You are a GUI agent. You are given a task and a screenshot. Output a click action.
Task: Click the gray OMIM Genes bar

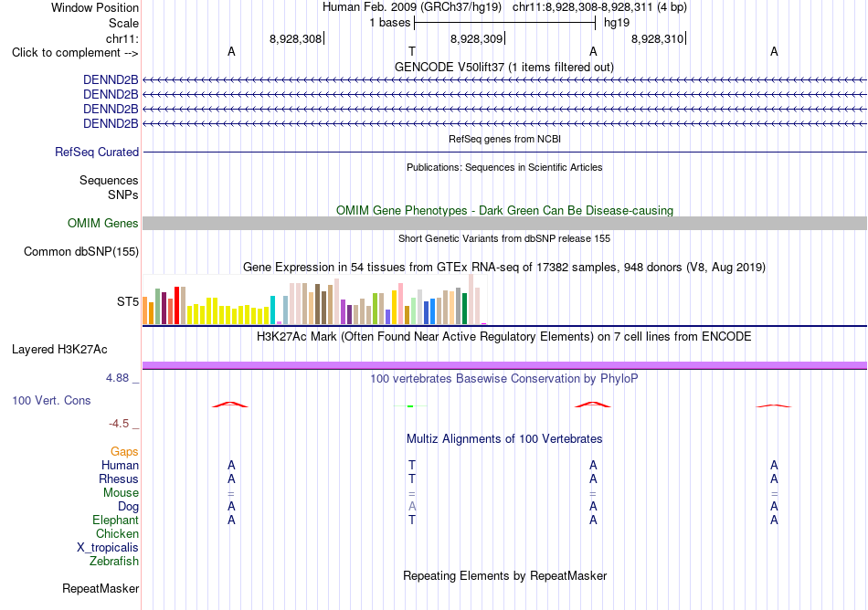[x=504, y=224]
